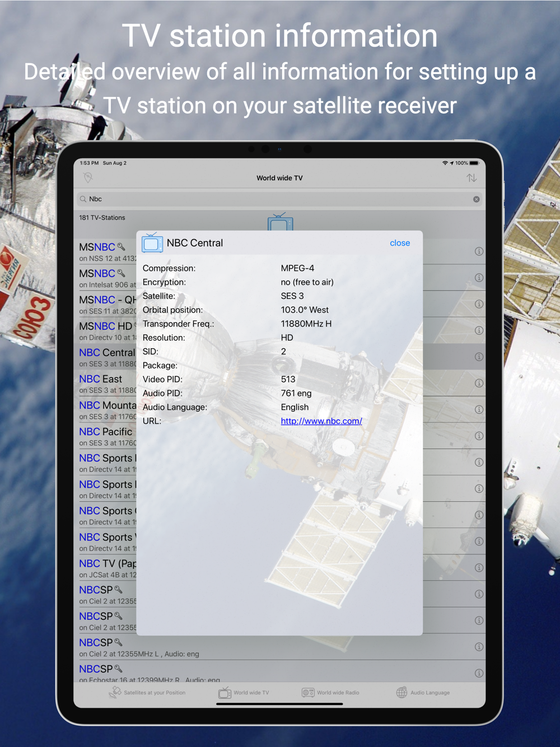Click the search field containing Nbc

tap(279, 199)
